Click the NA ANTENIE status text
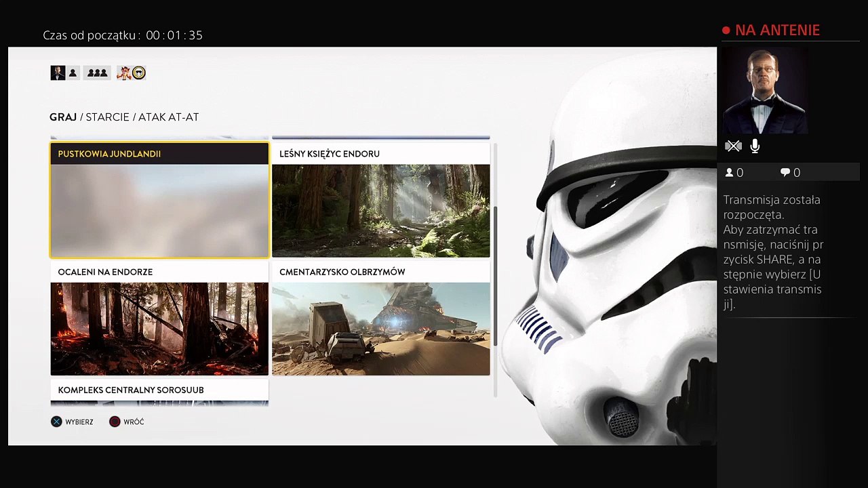This screenshot has width=868, height=488. (778, 30)
